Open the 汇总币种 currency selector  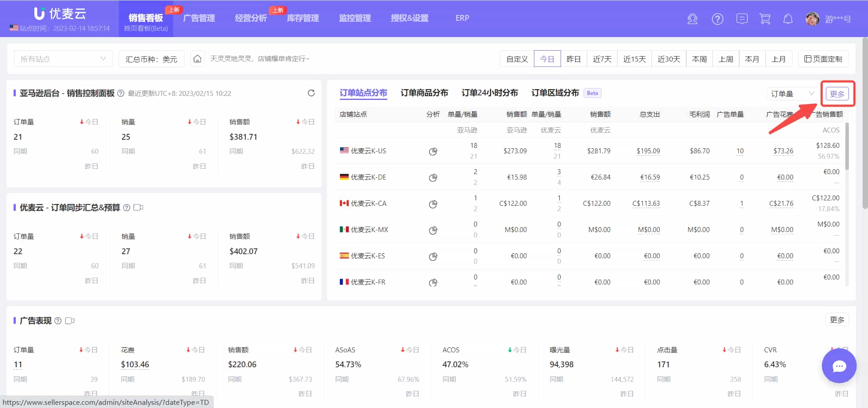coord(151,59)
